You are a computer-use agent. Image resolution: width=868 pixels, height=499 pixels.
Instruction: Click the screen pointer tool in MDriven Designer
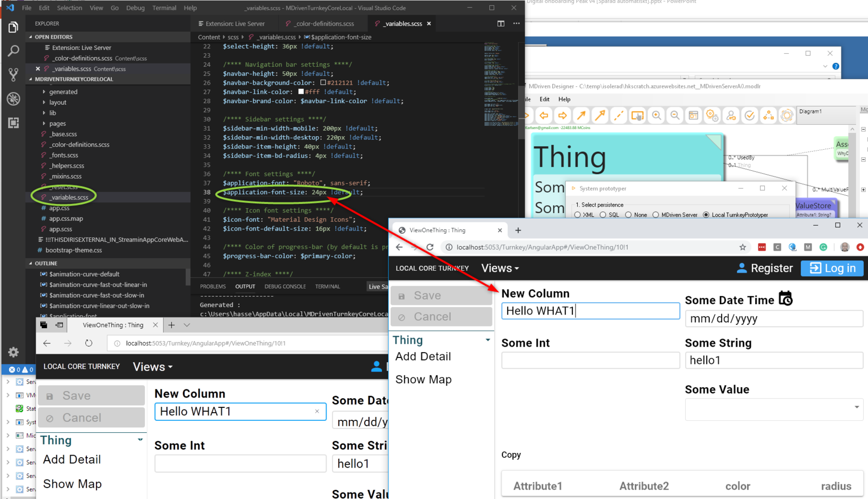pyautogui.click(x=637, y=116)
